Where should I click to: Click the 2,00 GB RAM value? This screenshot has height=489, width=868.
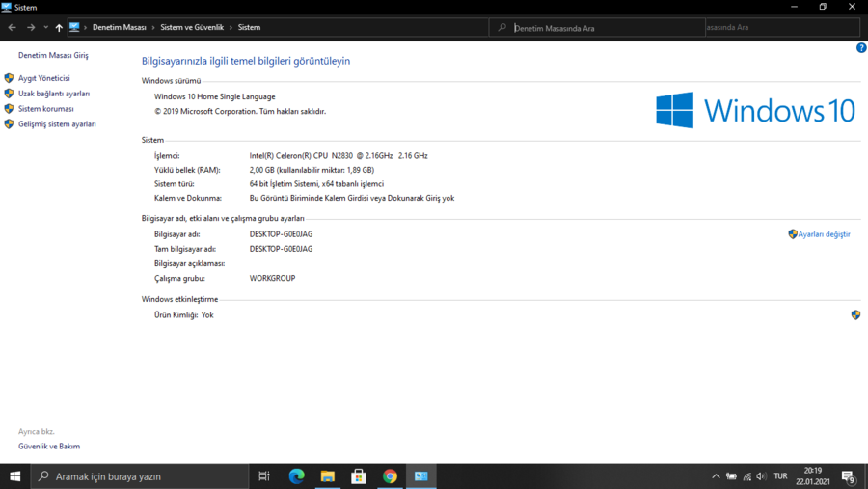312,170
